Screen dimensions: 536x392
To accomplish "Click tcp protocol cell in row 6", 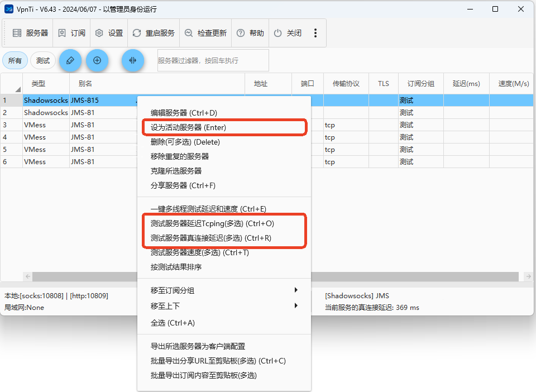I will (346, 162).
